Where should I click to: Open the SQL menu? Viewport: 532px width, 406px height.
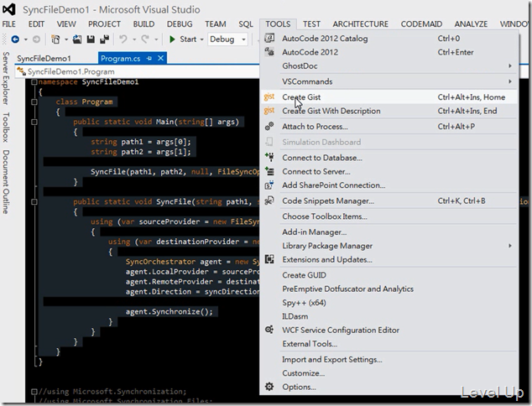click(x=246, y=24)
